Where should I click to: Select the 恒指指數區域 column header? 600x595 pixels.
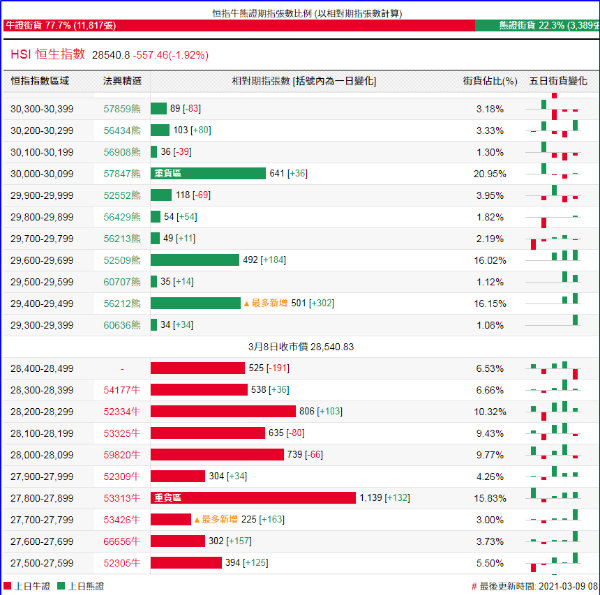point(40,81)
